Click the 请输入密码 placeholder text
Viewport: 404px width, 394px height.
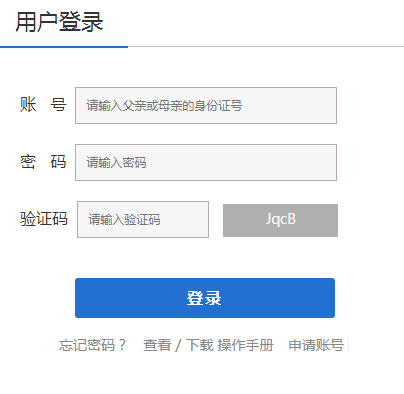[x=116, y=163]
